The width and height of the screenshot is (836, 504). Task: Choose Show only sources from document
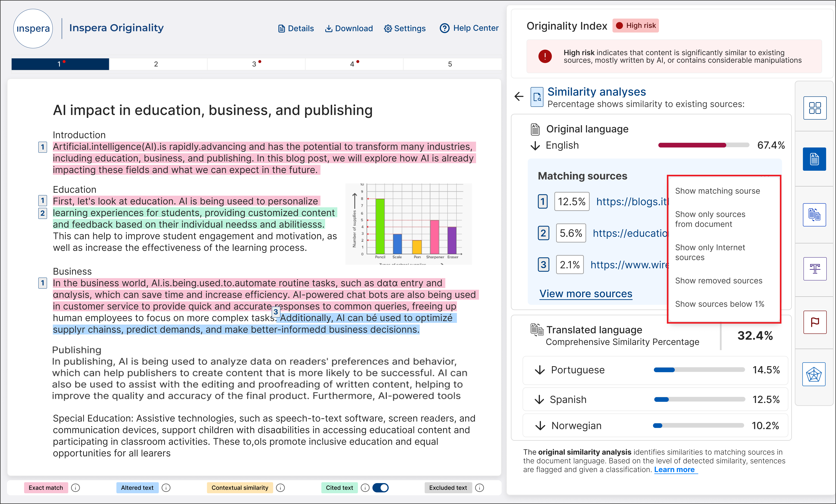coord(710,219)
